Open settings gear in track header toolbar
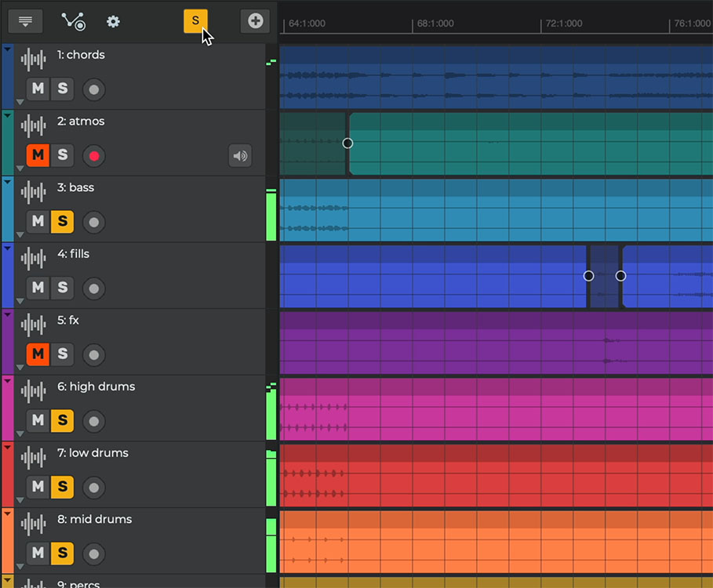The image size is (713, 588). tap(113, 21)
